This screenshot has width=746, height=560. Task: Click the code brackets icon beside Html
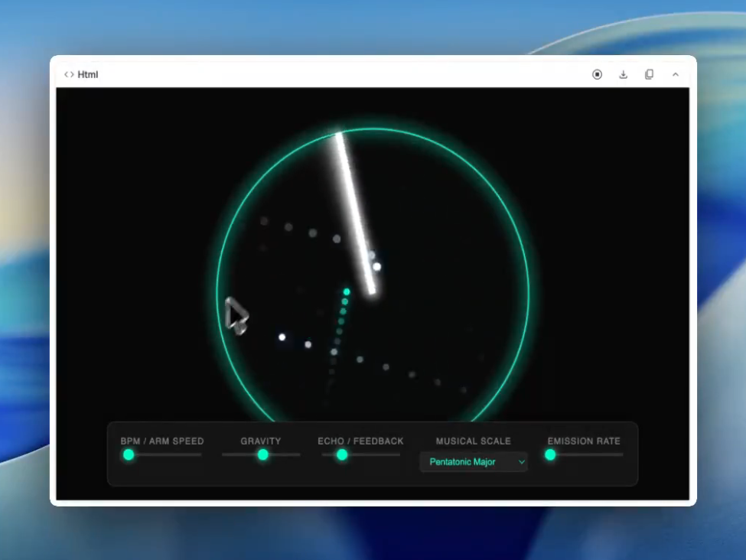click(69, 75)
